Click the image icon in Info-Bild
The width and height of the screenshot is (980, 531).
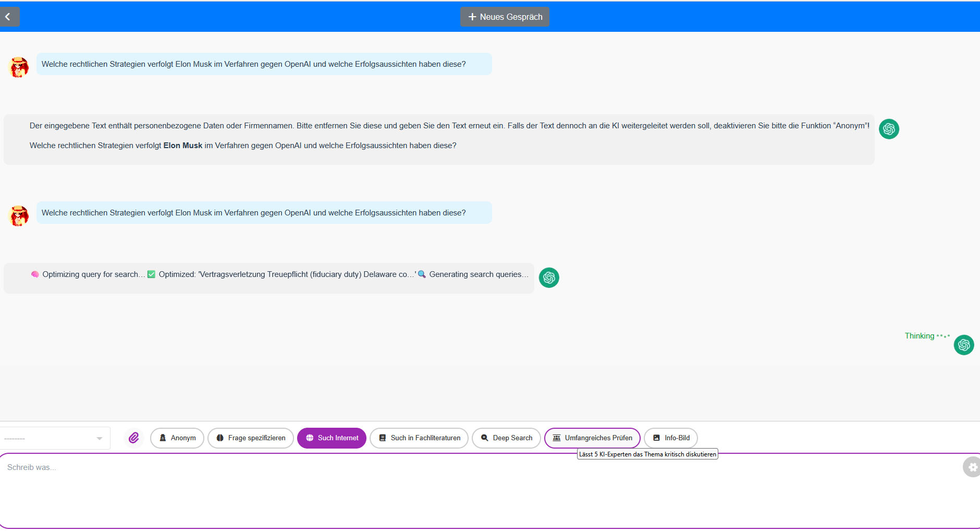click(x=657, y=438)
